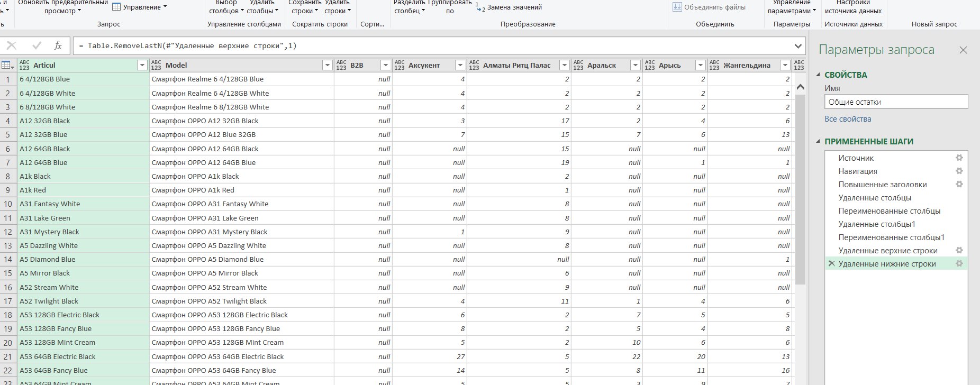Image resolution: width=980 pixels, height=385 pixels.
Task: Collapse the ПРИМЕНЕННЫЕ ШАГИ section
Action: click(819, 141)
